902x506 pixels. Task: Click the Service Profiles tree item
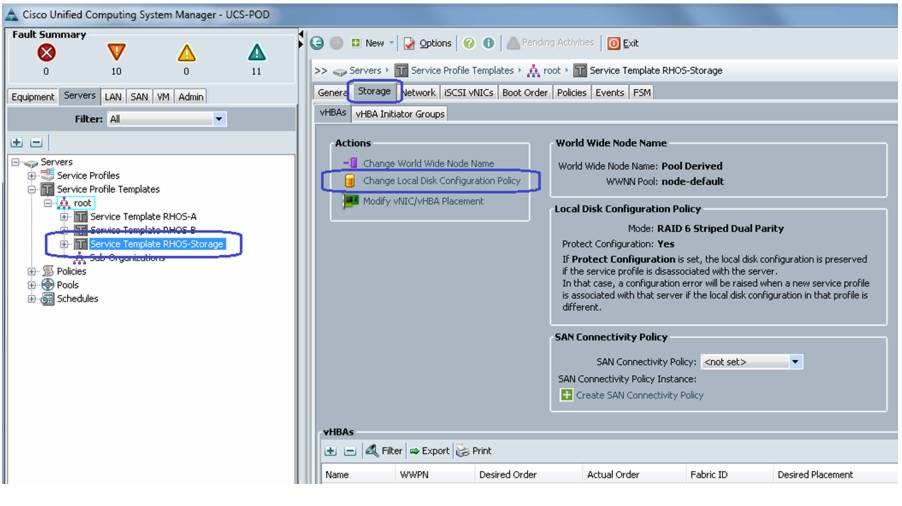[x=88, y=176]
